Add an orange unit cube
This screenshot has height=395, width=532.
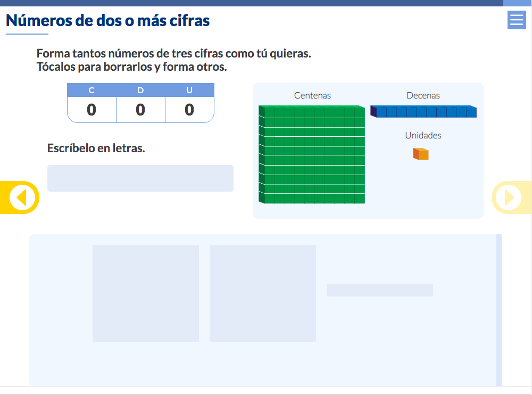(421, 154)
